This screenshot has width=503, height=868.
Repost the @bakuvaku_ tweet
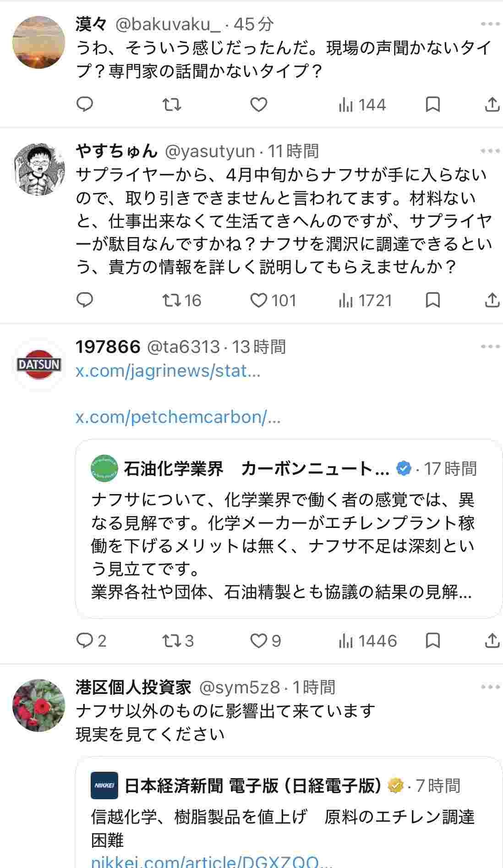coord(172,105)
